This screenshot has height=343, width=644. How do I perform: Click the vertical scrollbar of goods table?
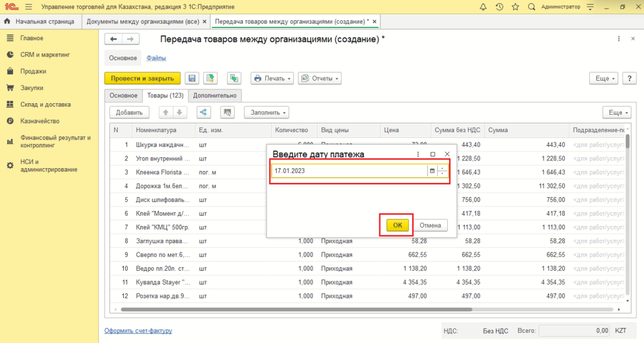pos(628,142)
